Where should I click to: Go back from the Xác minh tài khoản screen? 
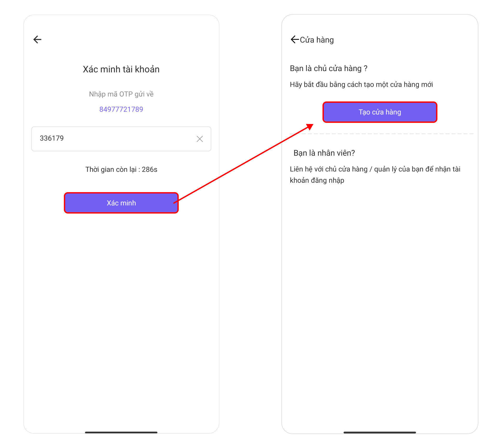point(37,40)
